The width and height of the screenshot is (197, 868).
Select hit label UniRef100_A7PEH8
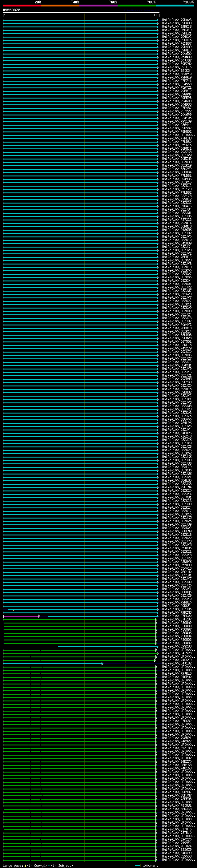(x=177, y=139)
